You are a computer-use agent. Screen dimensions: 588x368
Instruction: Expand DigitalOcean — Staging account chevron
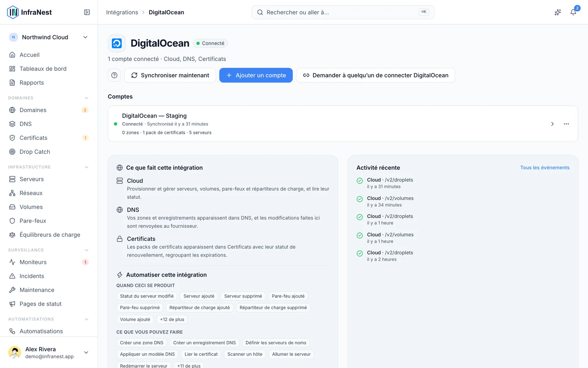552,124
